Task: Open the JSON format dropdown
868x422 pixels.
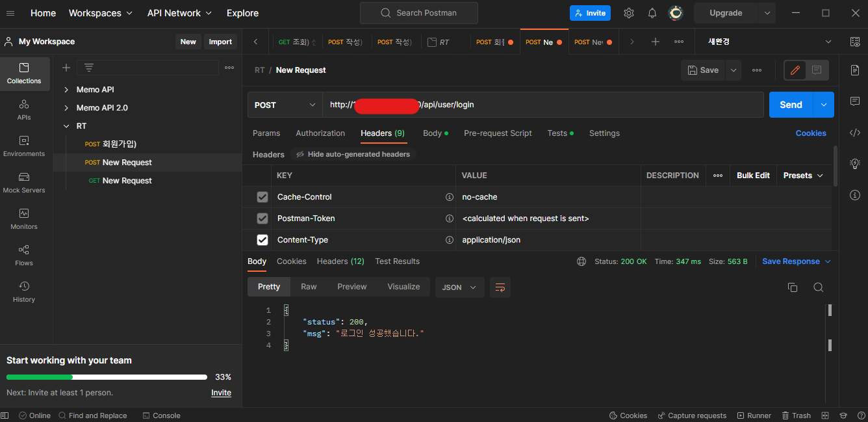Action: tap(459, 287)
